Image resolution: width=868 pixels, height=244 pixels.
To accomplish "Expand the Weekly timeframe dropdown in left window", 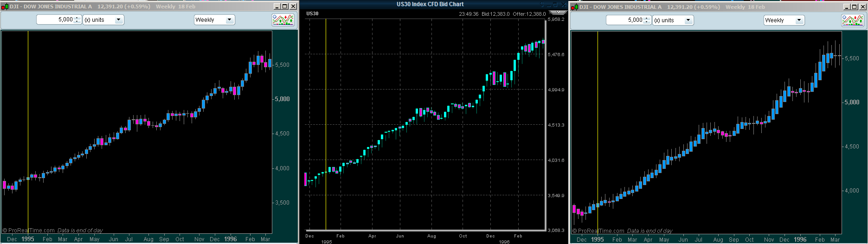I will [x=229, y=20].
